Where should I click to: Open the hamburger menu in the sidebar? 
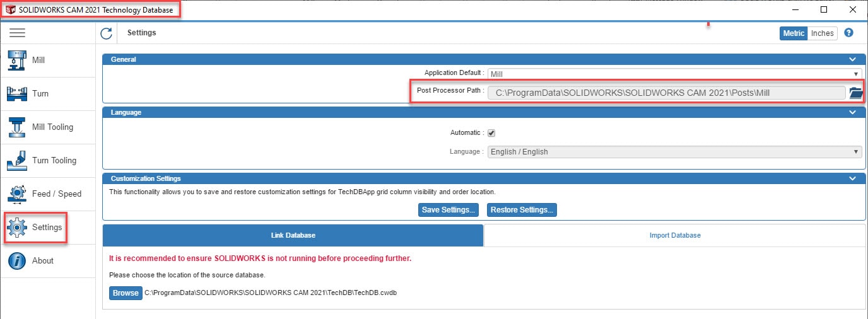coord(17,33)
